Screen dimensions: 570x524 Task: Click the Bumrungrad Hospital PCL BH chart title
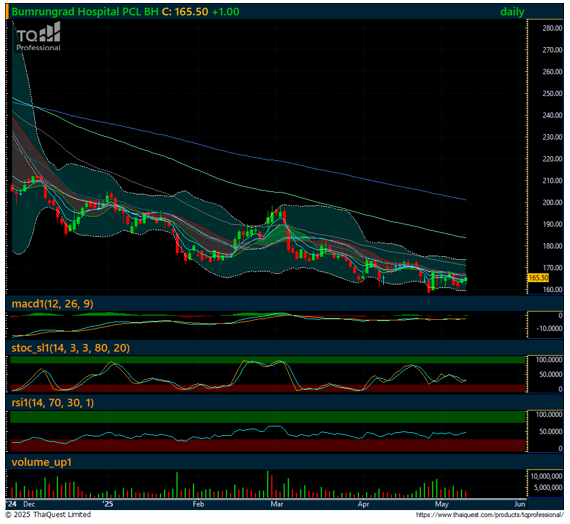tap(85, 12)
